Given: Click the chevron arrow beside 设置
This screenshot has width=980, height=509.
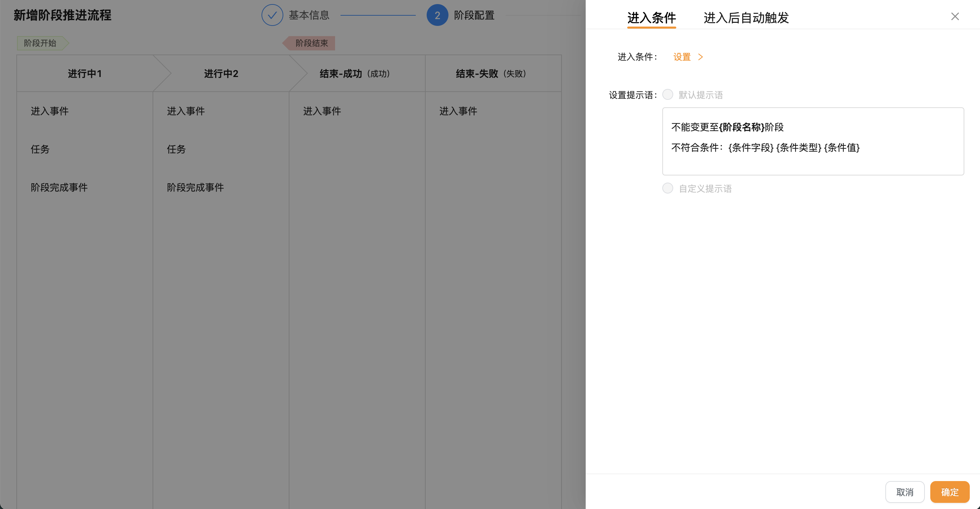Looking at the screenshot, I should (700, 57).
